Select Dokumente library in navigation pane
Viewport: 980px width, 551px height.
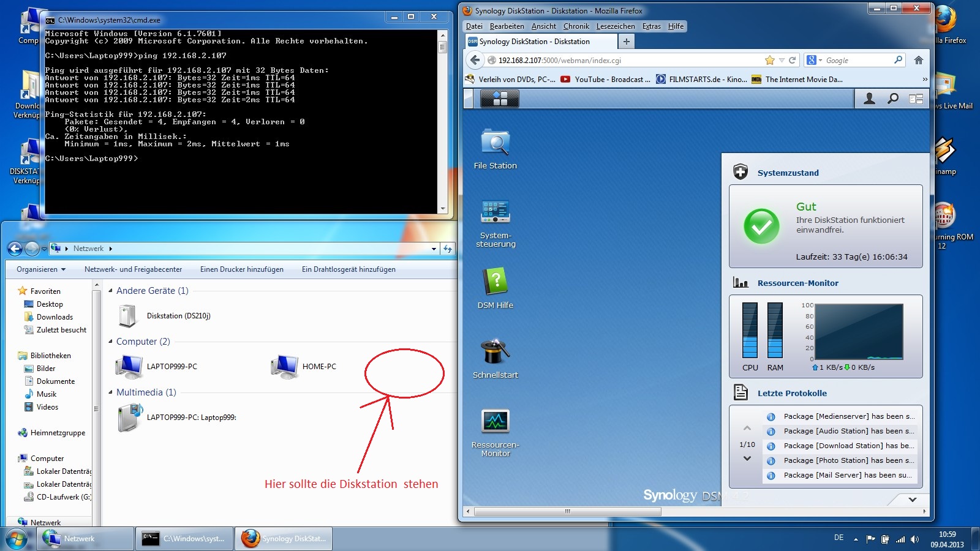(x=49, y=381)
